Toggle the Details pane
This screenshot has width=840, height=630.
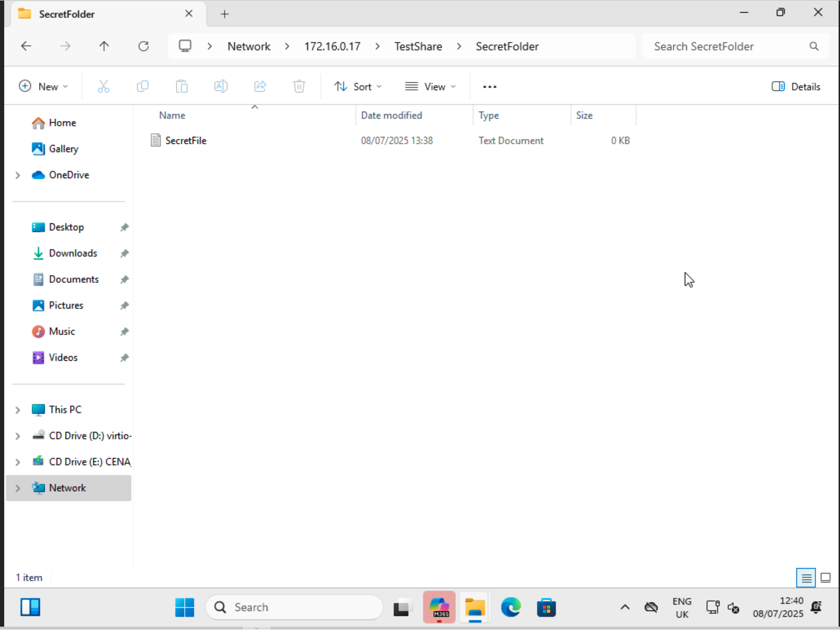click(x=796, y=87)
